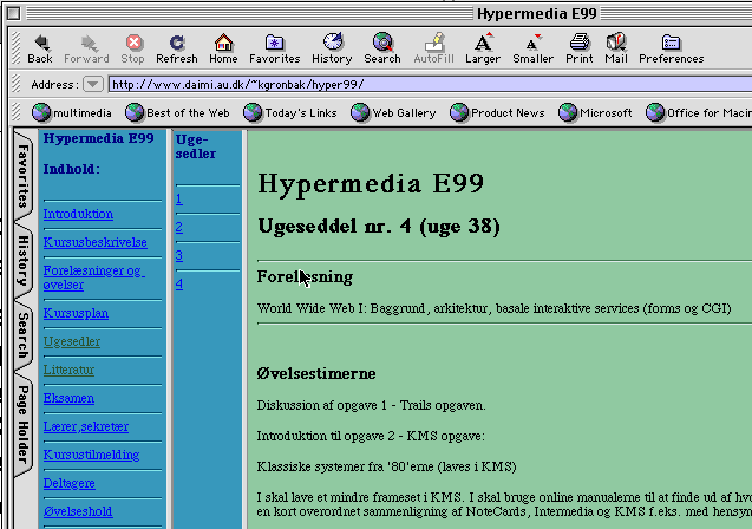Click the address URL field
The image size is (752, 529).
pos(430,85)
